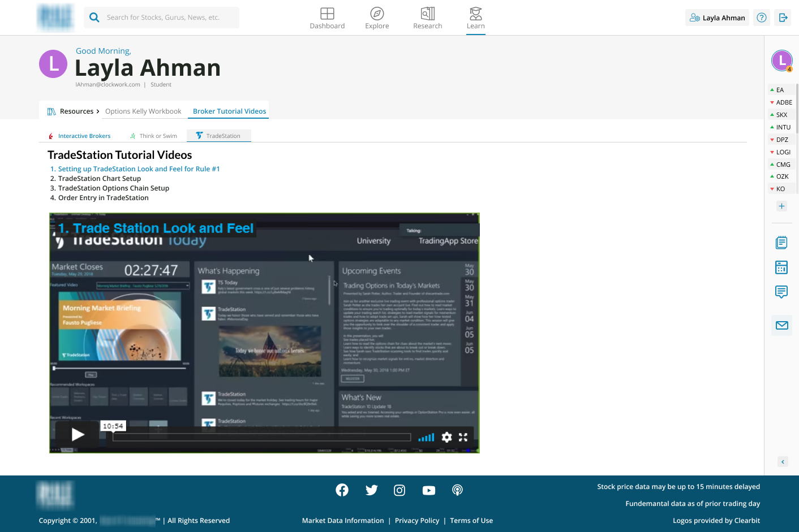This screenshot has width=799, height=532.
Task: Open Market Data Information footer link
Action: [343, 521]
